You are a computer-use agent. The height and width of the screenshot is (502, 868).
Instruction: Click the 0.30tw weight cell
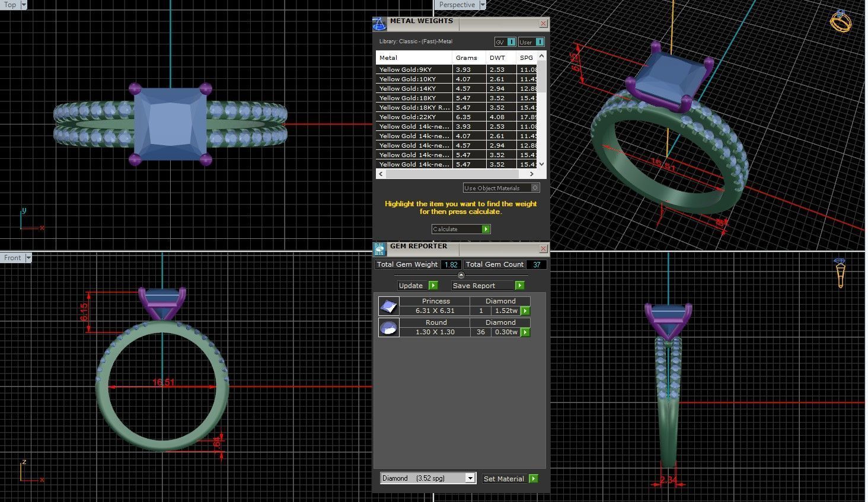pyautogui.click(x=506, y=332)
